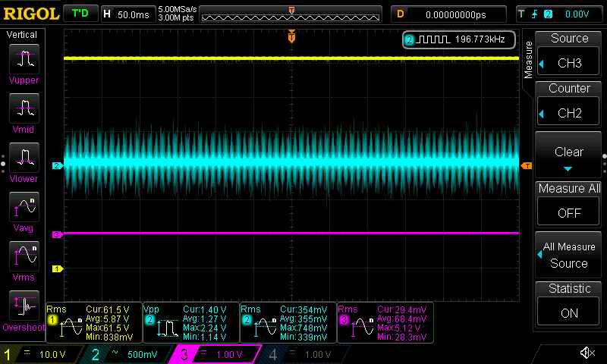This screenshot has width=607, height=364.
Task: Click CH3 Rms Avg:68.4mV value
Action: [402, 319]
